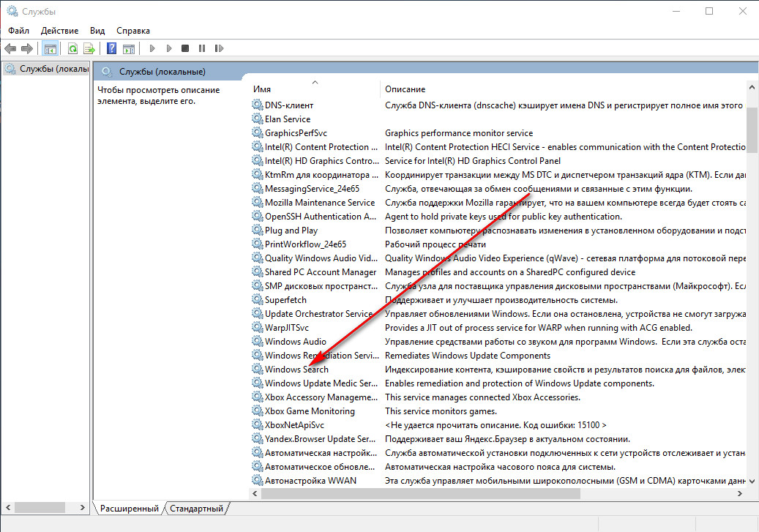759x532 pixels.
Task: Click the gear icon beside Plug and Play
Action: pyautogui.click(x=257, y=230)
